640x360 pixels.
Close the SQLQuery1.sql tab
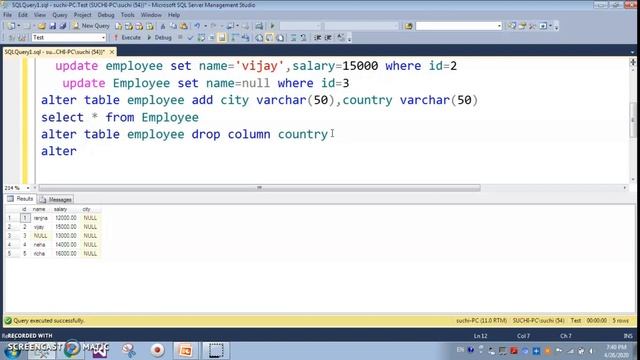tap(112, 52)
